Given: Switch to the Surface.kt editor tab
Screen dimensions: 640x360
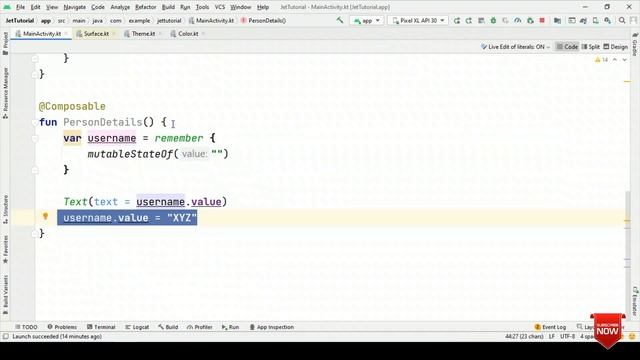Looking at the screenshot, I should (x=93, y=34).
